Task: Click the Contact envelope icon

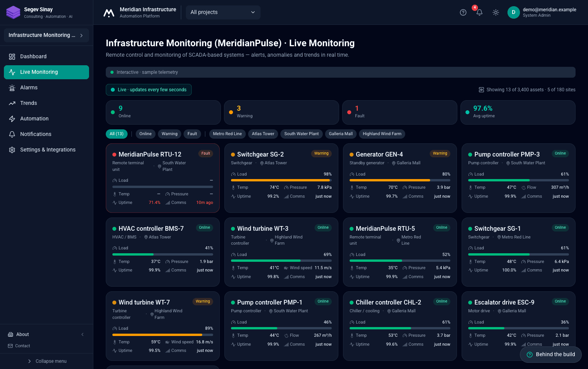Action: click(x=10, y=346)
